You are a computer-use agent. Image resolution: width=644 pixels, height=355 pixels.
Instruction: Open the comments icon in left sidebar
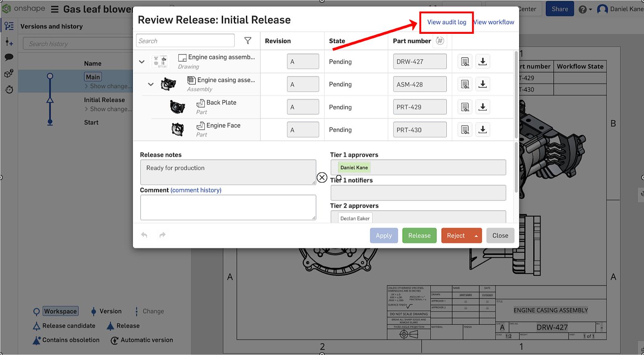click(x=9, y=57)
